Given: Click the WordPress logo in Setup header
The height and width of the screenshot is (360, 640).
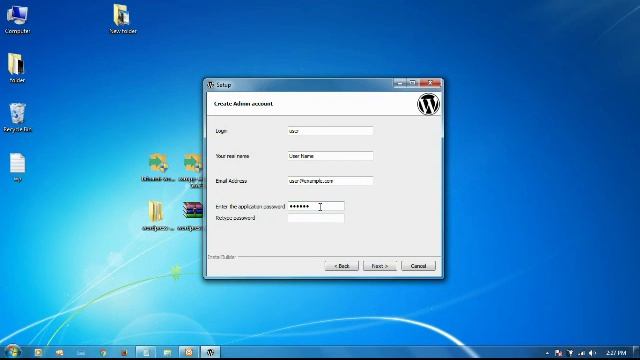Looking at the screenshot, I should [428, 104].
